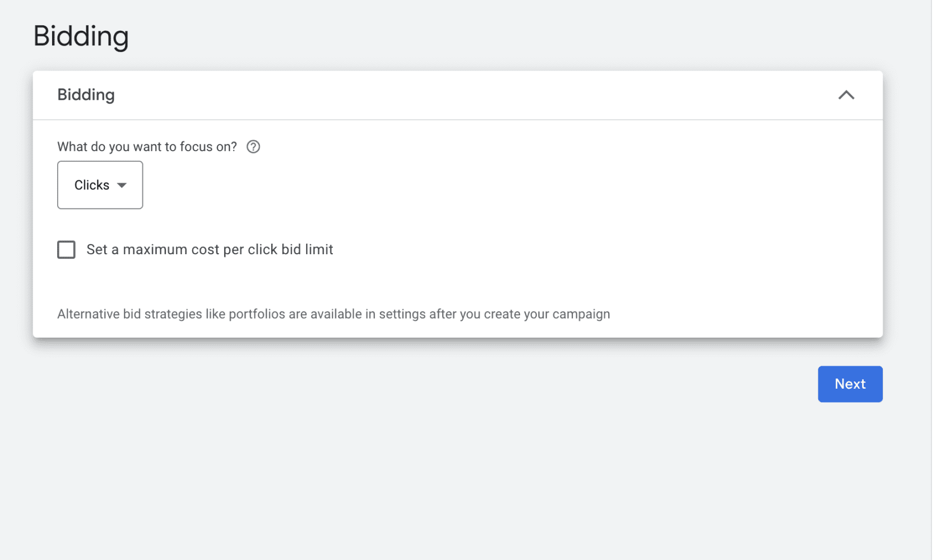Click the white space beside the Clicks dropdown

pyautogui.click(x=448, y=185)
